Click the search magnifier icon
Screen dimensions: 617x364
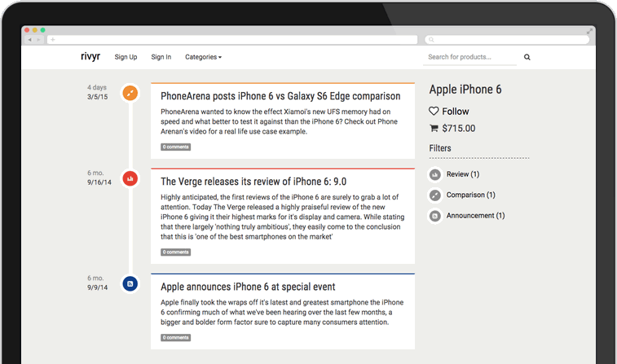(527, 57)
